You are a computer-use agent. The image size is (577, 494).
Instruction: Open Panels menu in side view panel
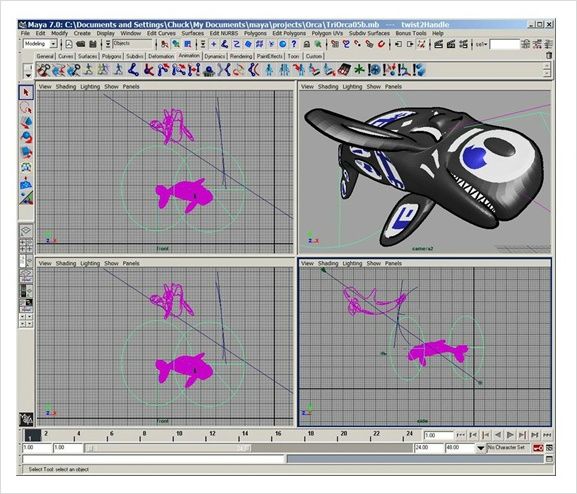(393, 263)
